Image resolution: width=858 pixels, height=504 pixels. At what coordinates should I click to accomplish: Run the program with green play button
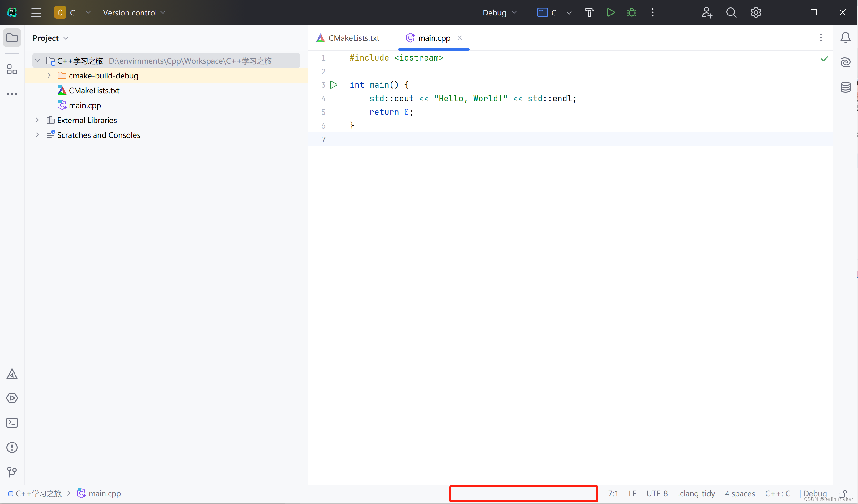(x=611, y=13)
